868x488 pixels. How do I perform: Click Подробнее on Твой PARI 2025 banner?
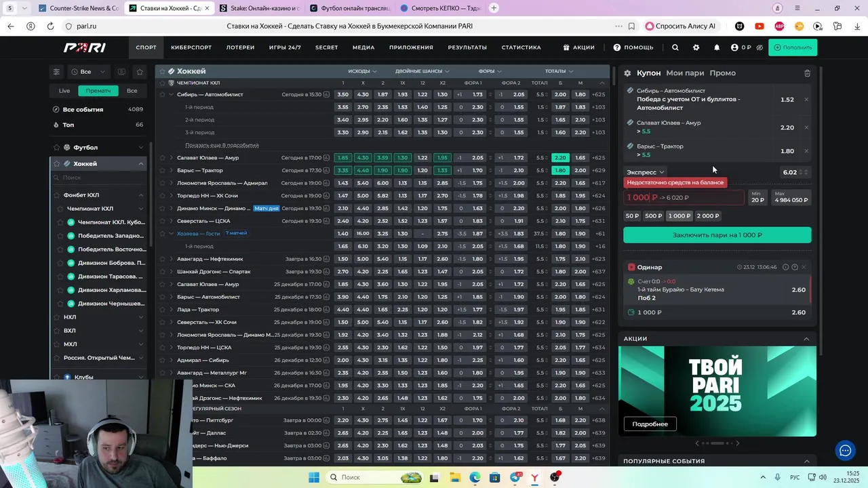(x=650, y=424)
